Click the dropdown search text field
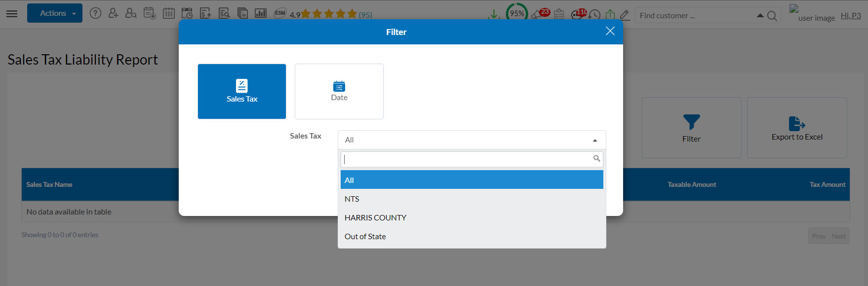This screenshot has height=286, width=868. tap(467, 159)
